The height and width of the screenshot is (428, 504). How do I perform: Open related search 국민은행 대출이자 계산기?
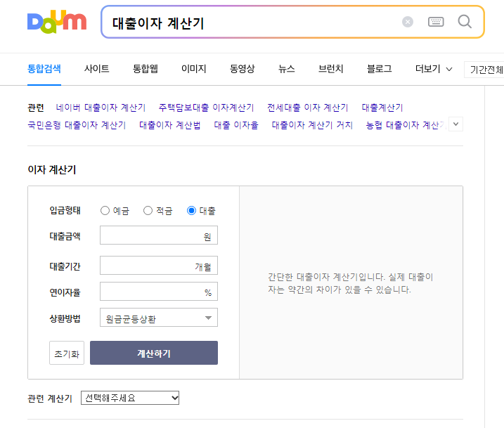(77, 125)
